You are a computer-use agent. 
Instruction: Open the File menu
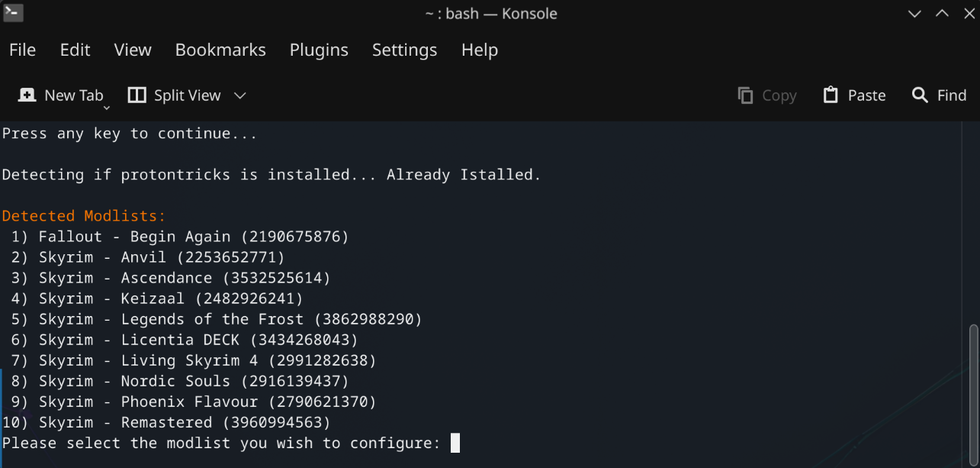(23, 50)
